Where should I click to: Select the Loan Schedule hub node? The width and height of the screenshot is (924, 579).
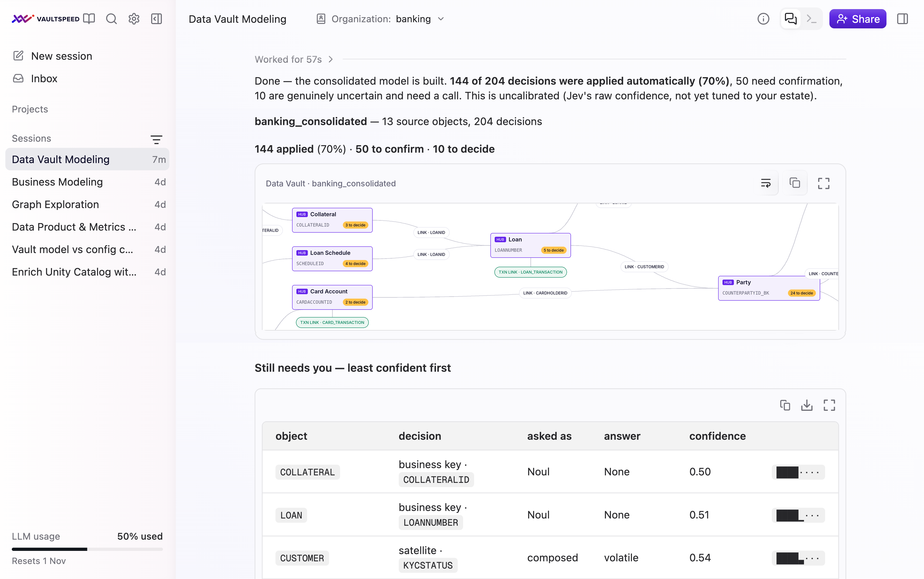pos(332,258)
